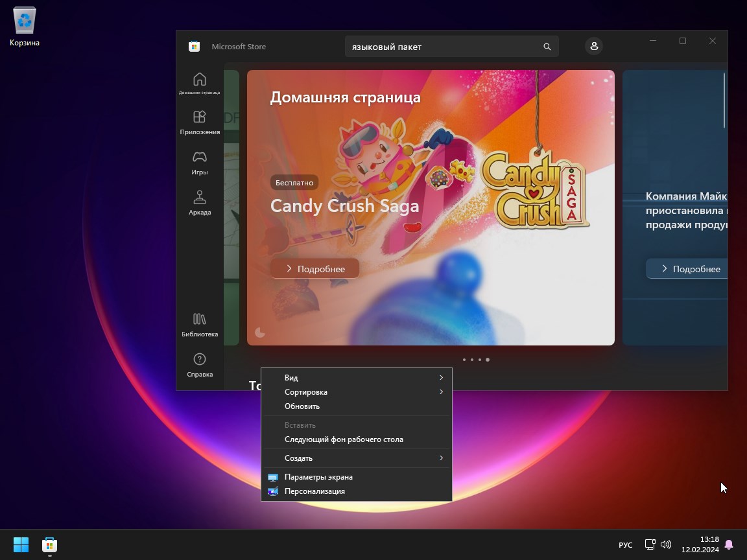
Task: Choose Обновить in the context menu
Action: click(x=357, y=406)
